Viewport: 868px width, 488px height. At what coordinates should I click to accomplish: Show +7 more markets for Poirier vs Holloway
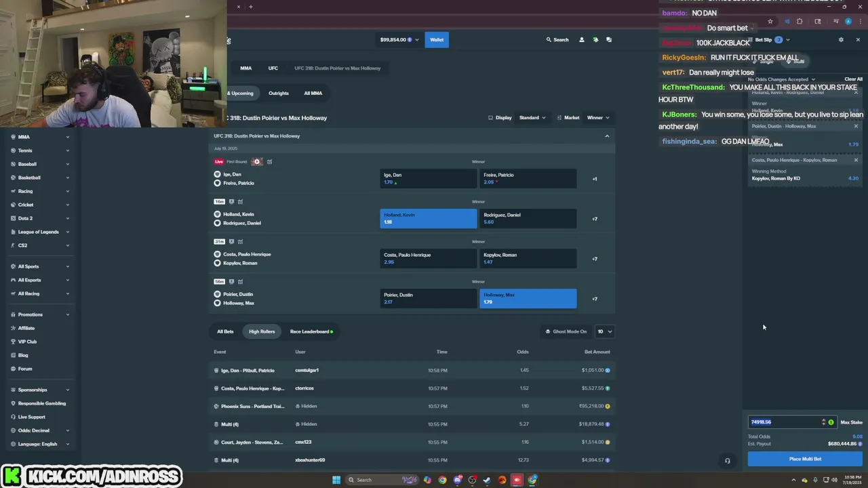click(595, 299)
